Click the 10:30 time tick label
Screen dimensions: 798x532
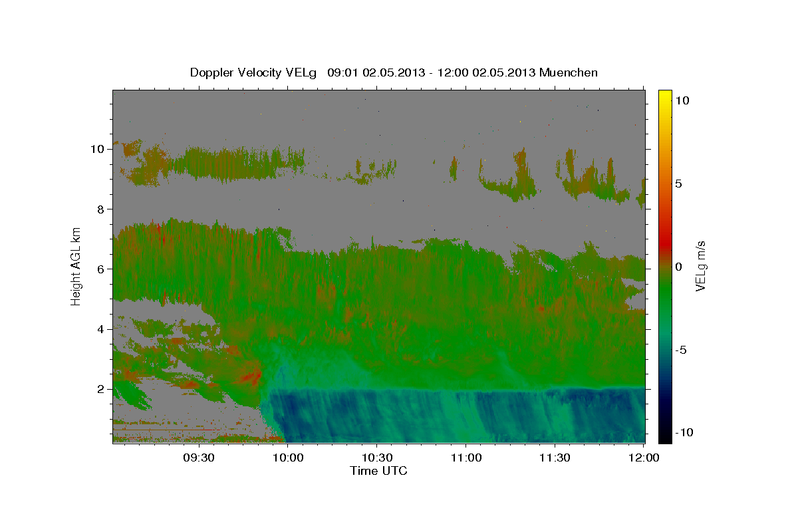tap(377, 458)
